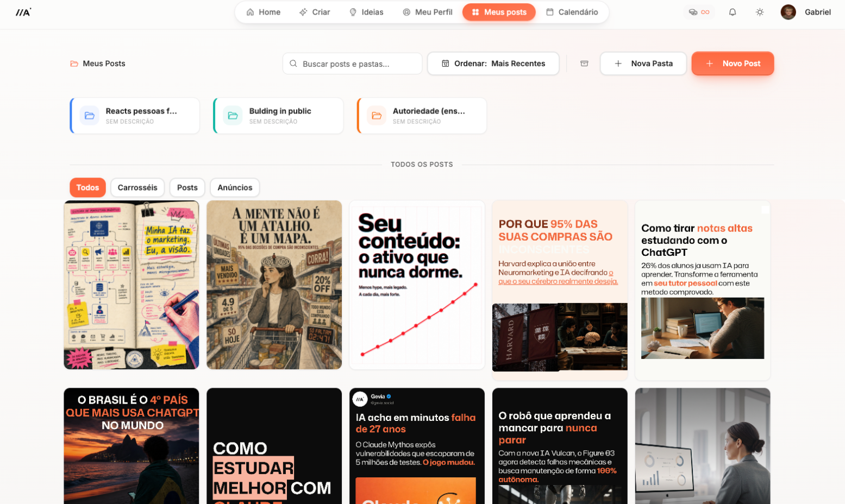Image resolution: width=845 pixels, height=504 pixels.
Task: Open the Como estudar melhor com post
Action: click(x=274, y=446)
